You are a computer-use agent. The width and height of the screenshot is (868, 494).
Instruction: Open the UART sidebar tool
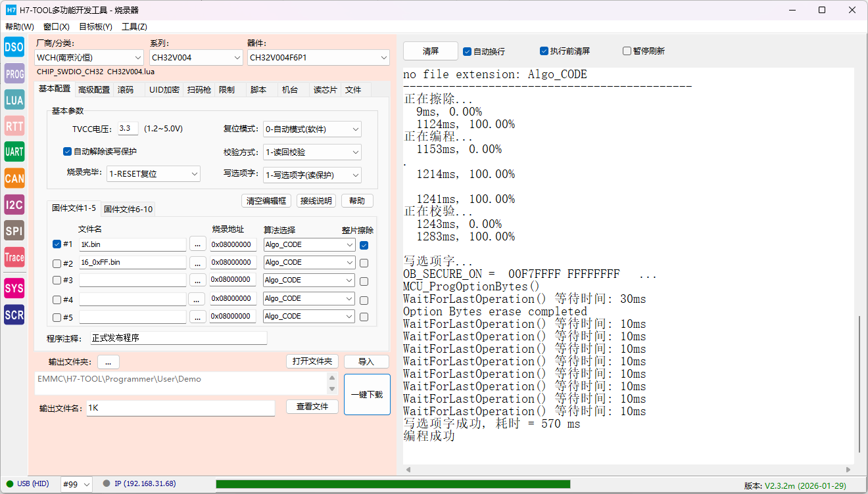tap(14, 152)
